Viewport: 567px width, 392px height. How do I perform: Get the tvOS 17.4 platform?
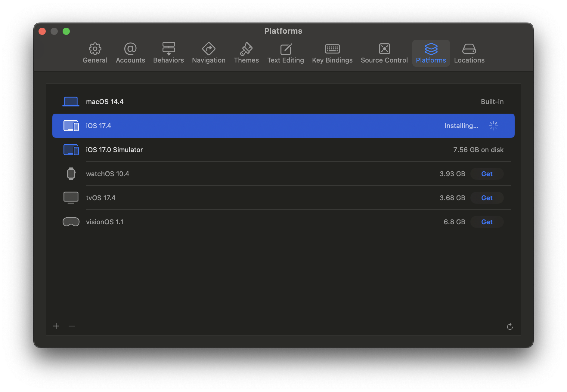(x=487, y=198)
